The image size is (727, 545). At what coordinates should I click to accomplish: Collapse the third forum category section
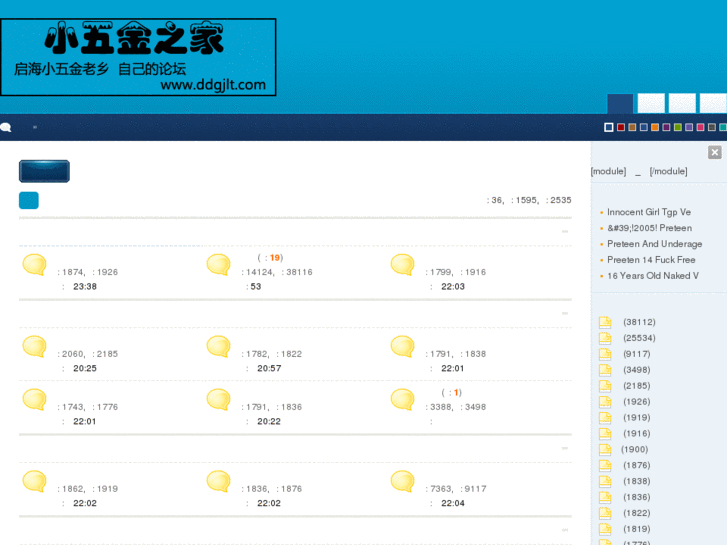coord(565,449)
